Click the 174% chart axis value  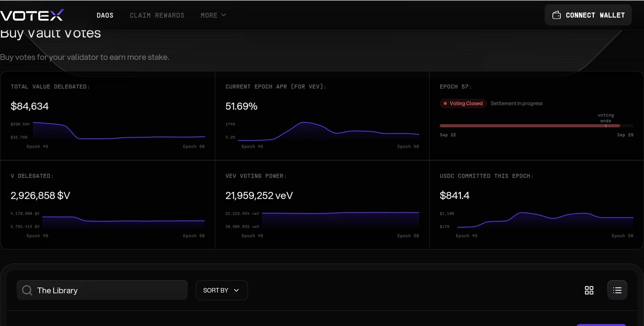(x=230, y=124)
